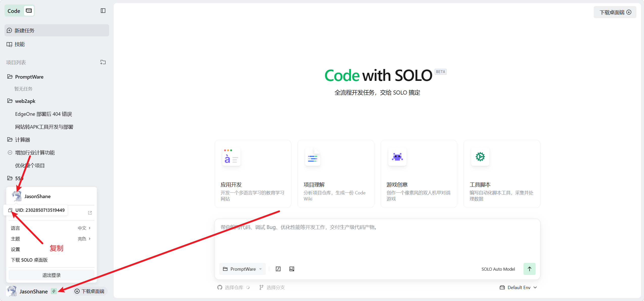Open the external link icon in the profile popup

click(90, 213)
